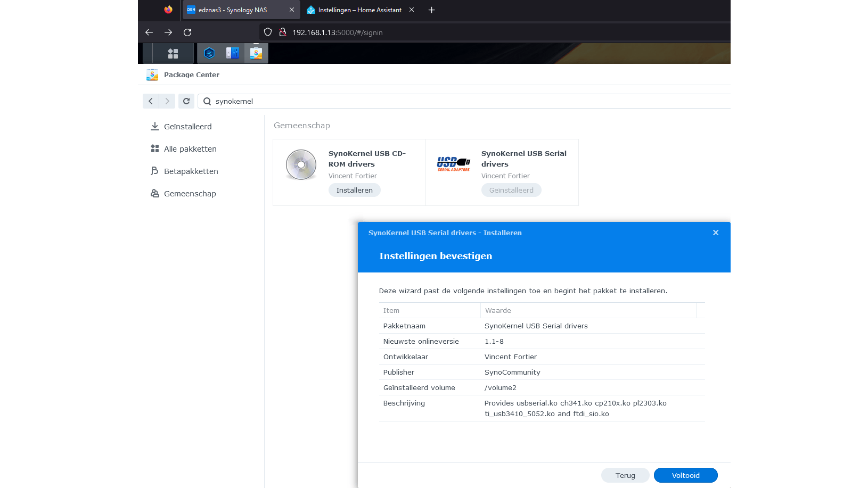Show site security info via the padlock icon
Viewport: 868px width, 488px height.
(283, 32)
